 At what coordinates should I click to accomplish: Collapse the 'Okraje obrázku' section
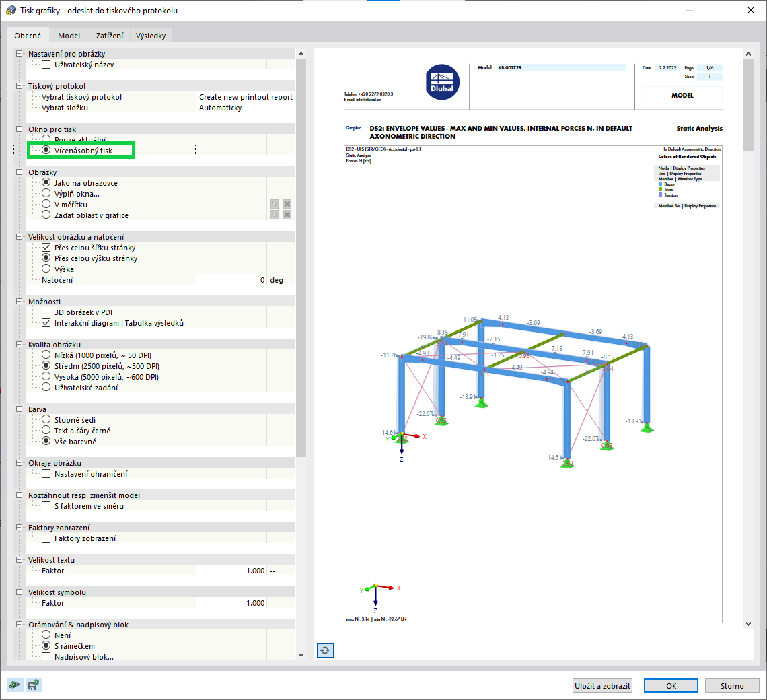coord(19,462)
